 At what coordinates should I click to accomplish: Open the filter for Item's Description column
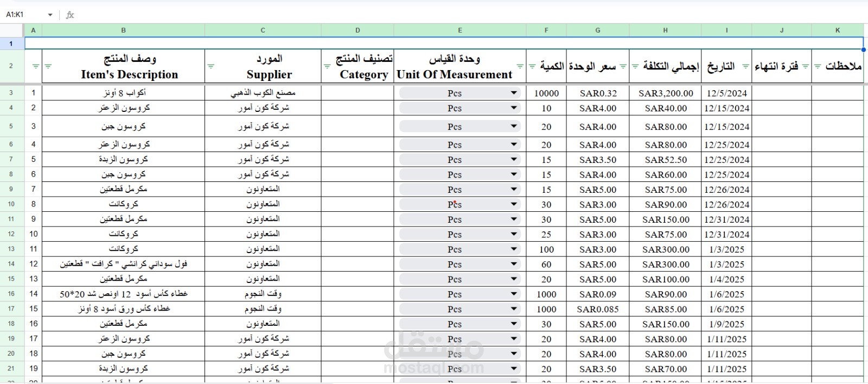(x=48, y=66)
